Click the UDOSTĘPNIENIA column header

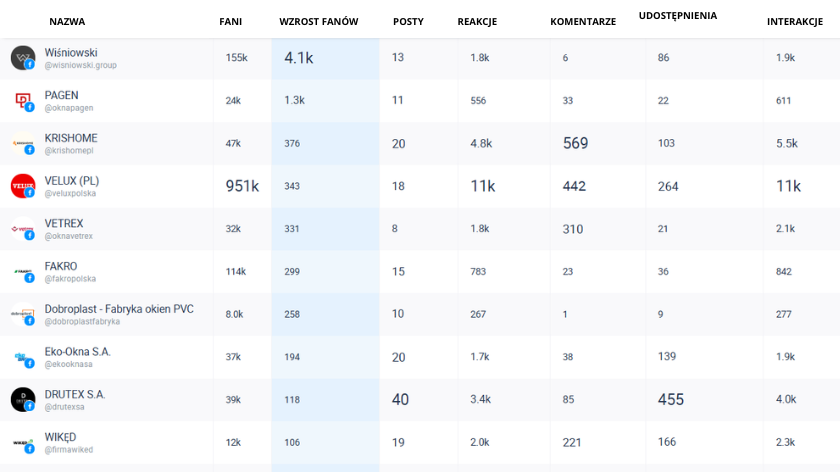[678, 16]
